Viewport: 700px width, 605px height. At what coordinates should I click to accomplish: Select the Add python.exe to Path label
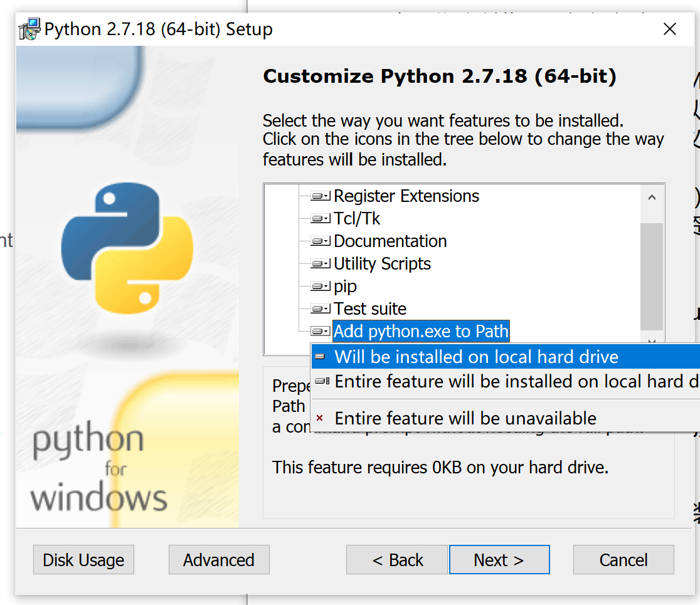[x=421, y=331]
